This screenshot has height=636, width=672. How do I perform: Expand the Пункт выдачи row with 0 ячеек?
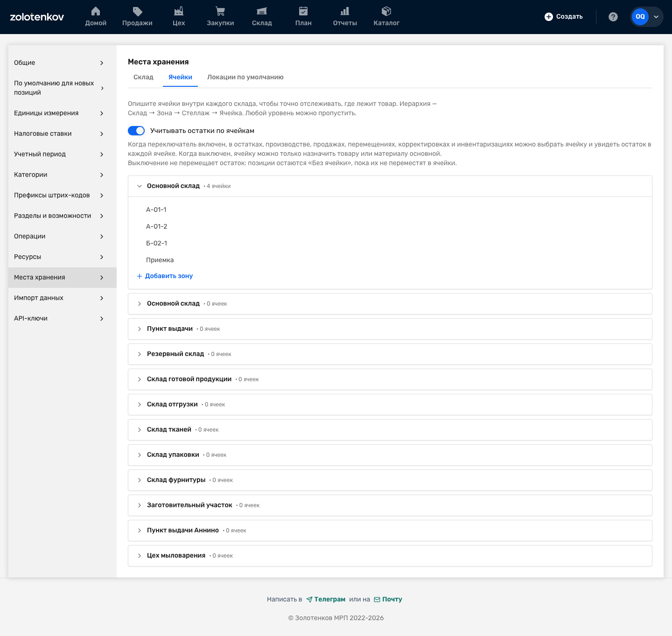pyautogui.click(x=390, y=329)
